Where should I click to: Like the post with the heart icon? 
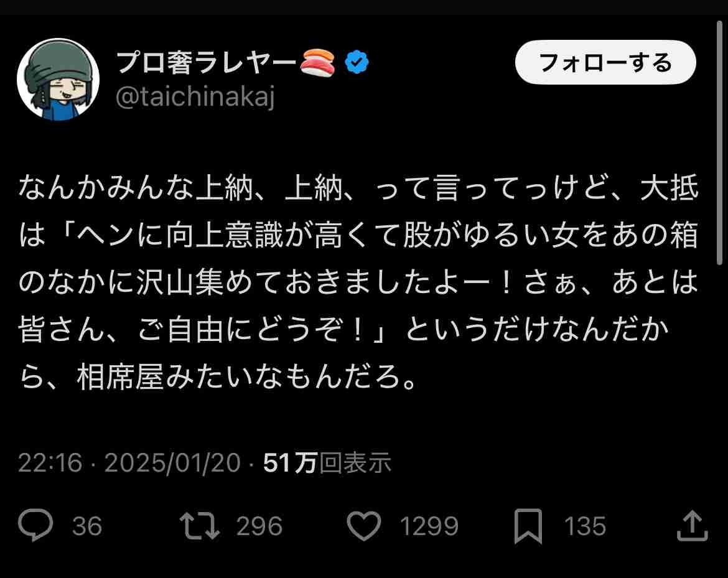click(364, 526)
